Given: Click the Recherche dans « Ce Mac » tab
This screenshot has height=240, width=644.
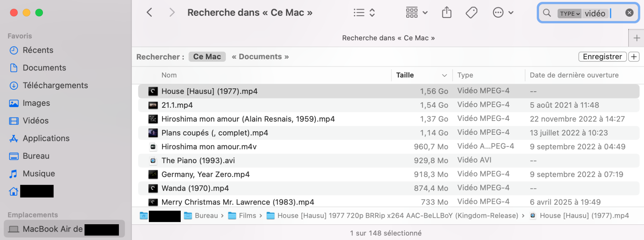Looking at the screenshot, I should coord(388,38).
